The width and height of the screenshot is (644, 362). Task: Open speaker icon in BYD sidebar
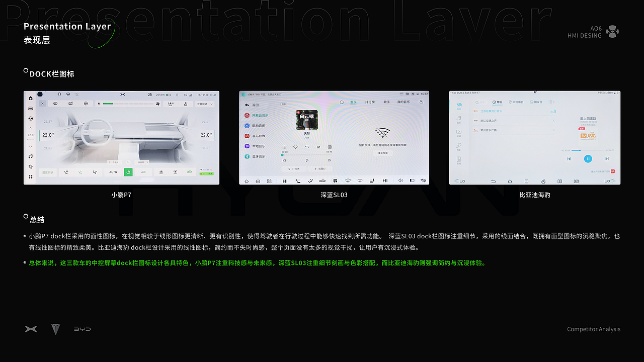(x=459, y=160)
